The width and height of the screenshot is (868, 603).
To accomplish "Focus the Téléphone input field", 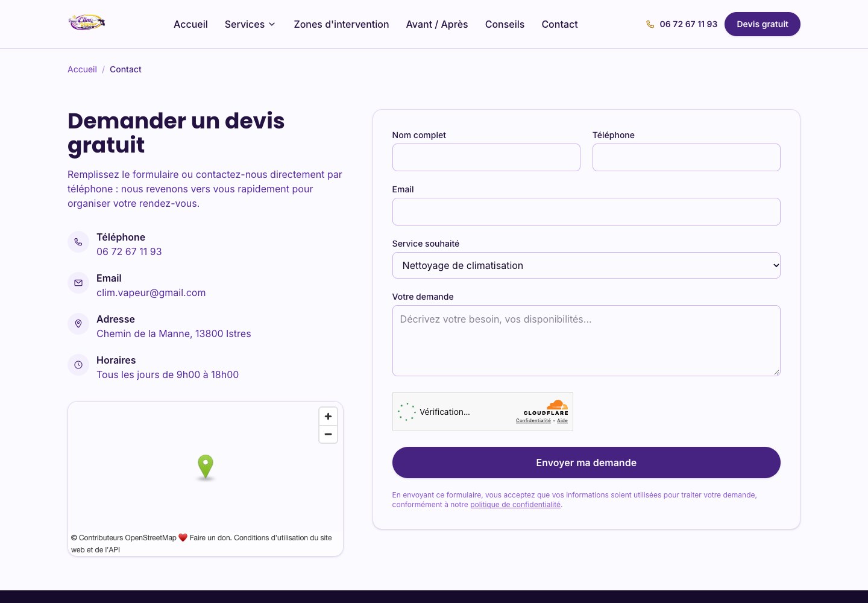I will point(687,157).
